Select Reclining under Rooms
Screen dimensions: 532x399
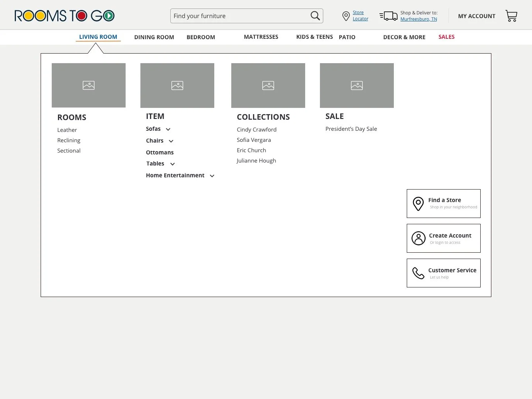tap(69, 140)
